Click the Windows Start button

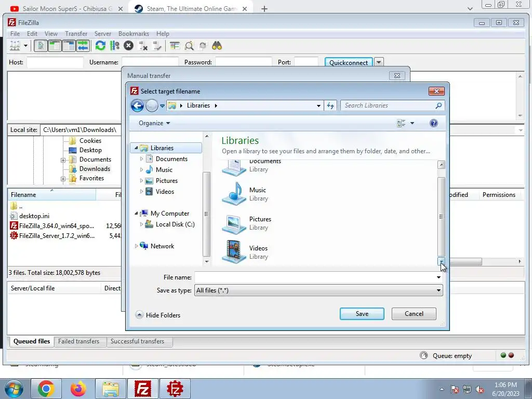coord(14,389)
